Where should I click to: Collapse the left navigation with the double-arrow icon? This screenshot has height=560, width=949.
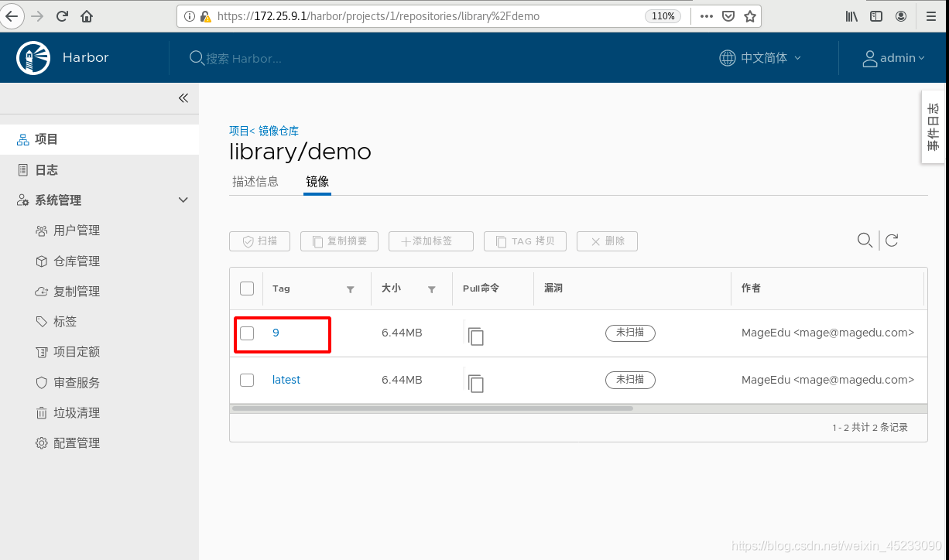point(183,98)
